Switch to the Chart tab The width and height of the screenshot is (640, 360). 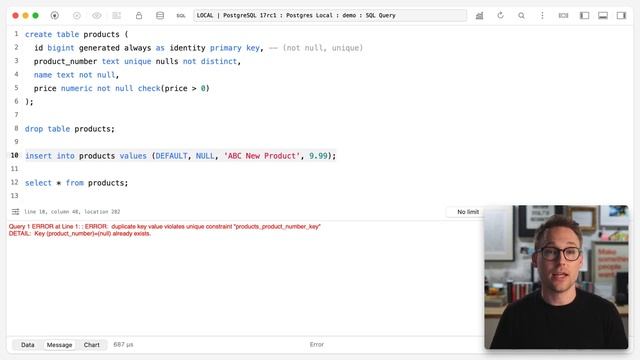(91, 345)
